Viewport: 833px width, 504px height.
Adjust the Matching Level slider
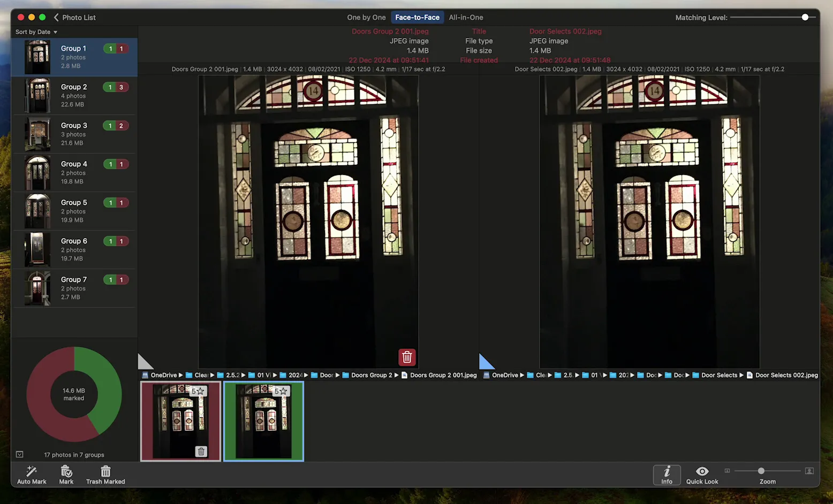pos(805,17)
